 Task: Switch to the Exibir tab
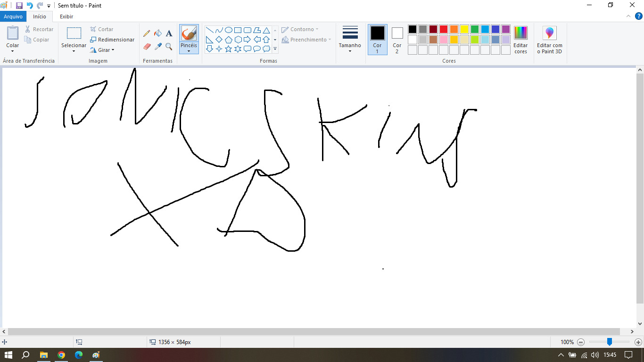click(66, 16)
